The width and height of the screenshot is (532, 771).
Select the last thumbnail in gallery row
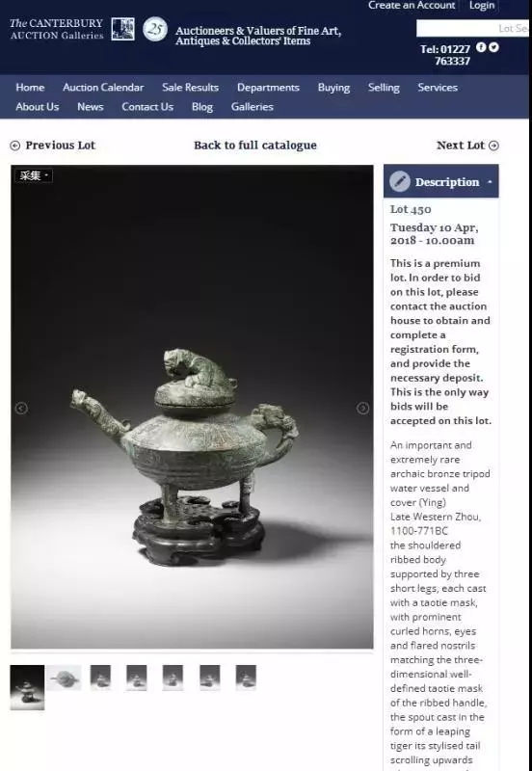point(246,678)
